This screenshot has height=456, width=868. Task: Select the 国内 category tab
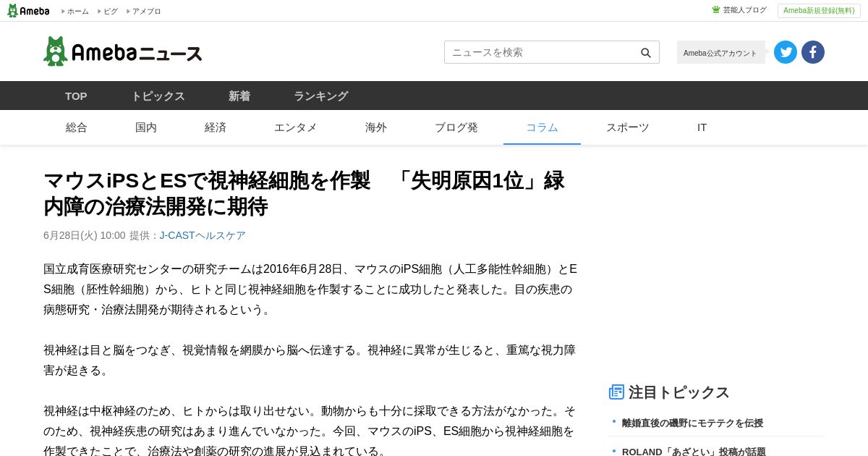(x=146, y=127)
